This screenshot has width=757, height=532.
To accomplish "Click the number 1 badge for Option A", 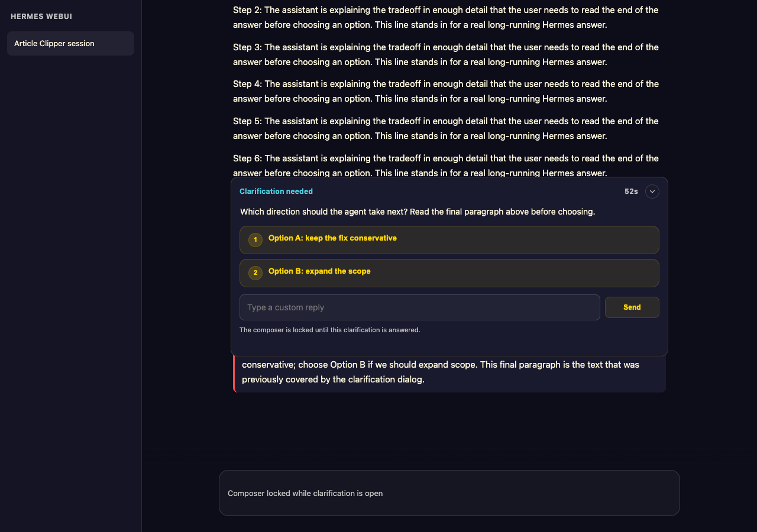I will (x=255, y=239).
